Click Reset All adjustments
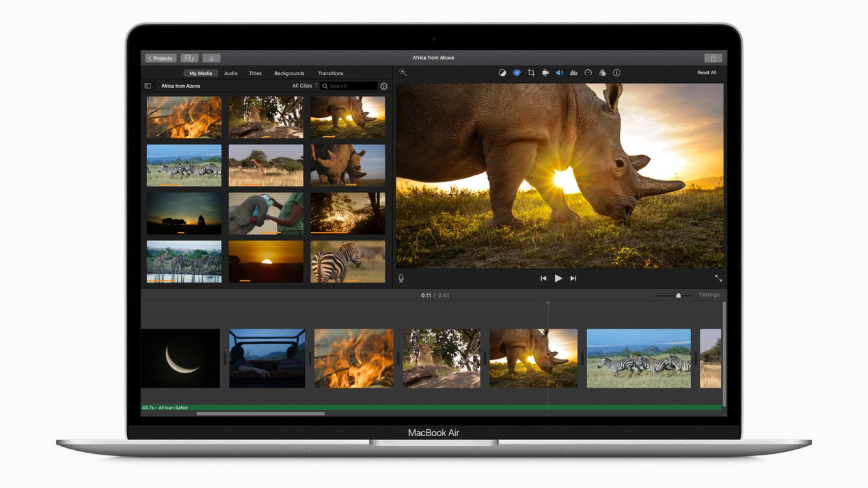This screenshot has width=868, height=488. coord(706,73)
